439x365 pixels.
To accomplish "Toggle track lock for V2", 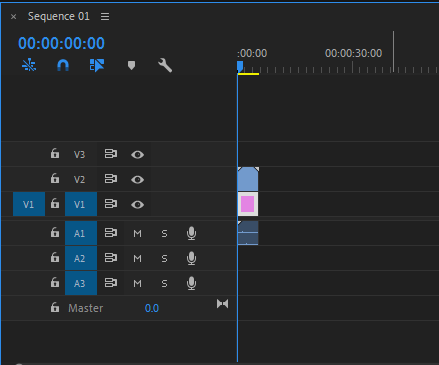I will (55, 179).
